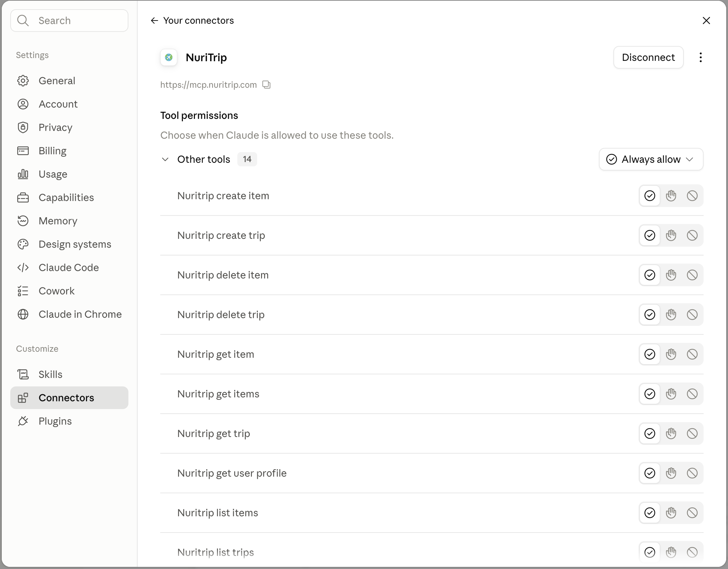728x569 pixels.
Task: Require approval for Nuritrip create trip
Action: tap(671, 235)
